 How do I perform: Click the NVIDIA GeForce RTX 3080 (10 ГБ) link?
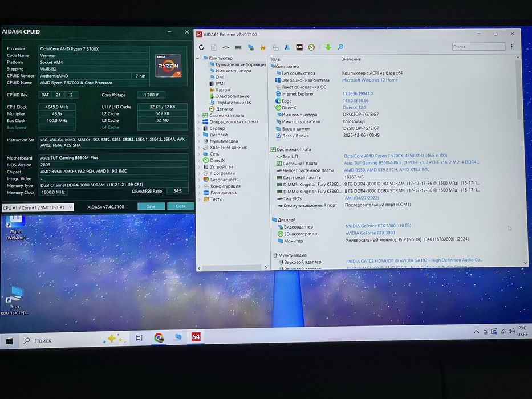click(x=378, y=226)
